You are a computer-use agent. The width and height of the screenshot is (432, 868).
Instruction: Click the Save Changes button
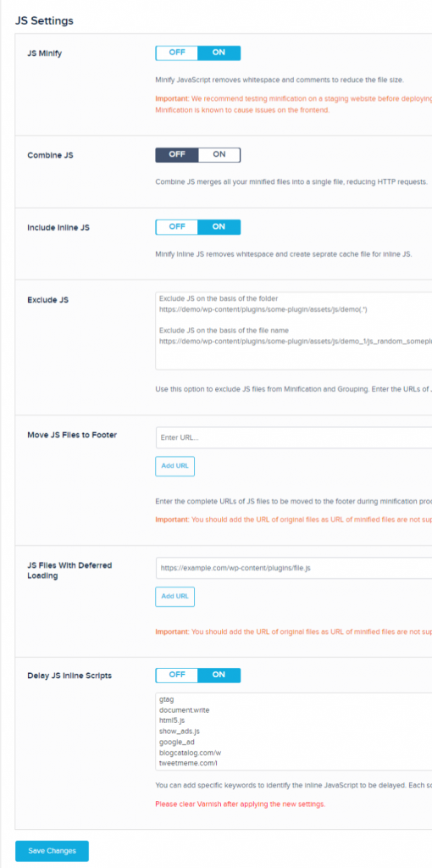point(52,851)
